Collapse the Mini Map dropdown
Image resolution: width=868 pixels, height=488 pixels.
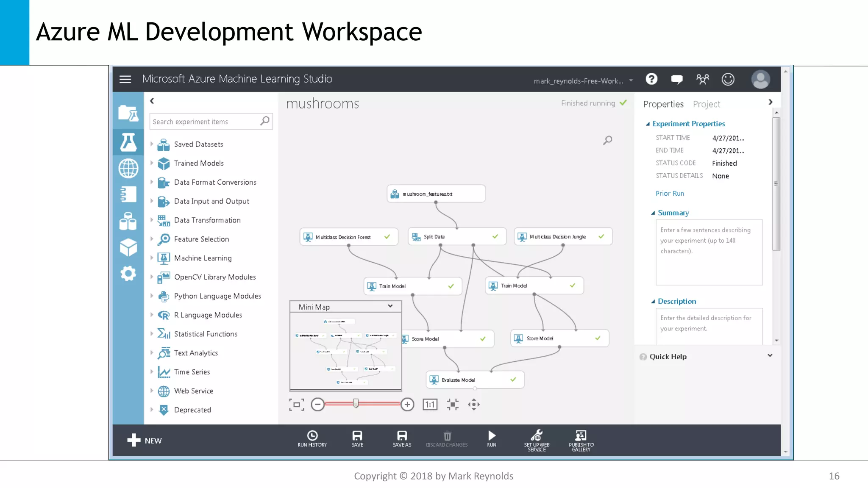pyautogui.click(x=390, y=306)
